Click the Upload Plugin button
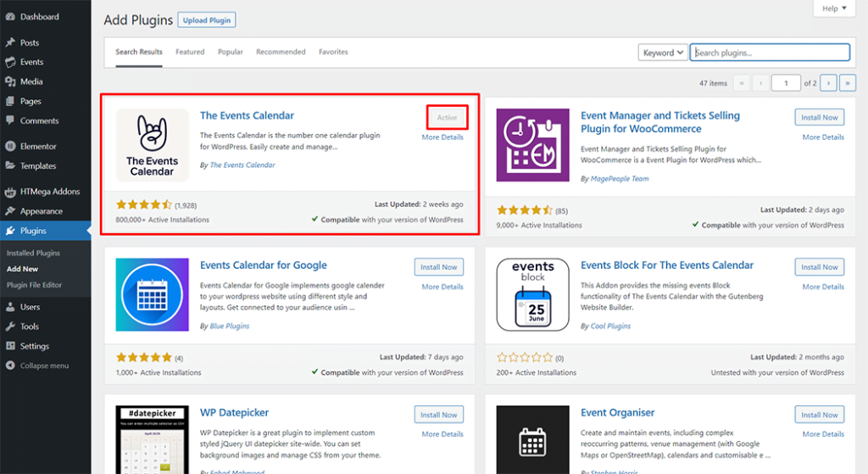This screenshot has height=474, width=868. pos(207,20)
